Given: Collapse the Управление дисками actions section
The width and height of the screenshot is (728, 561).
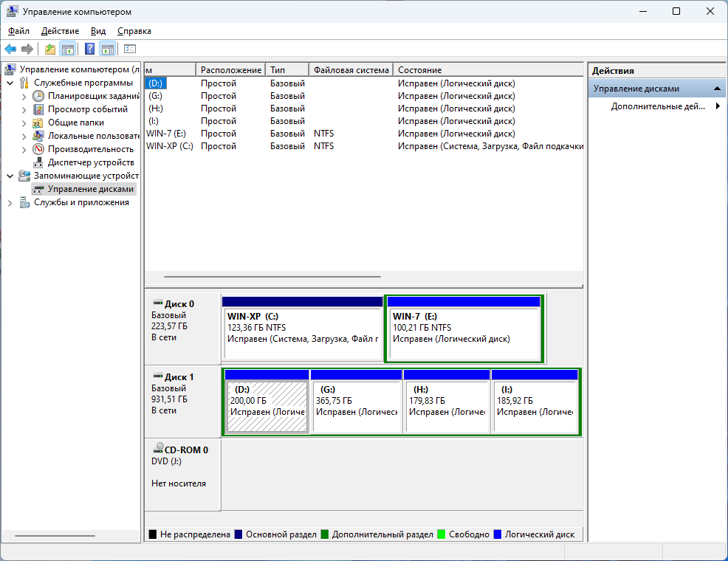Looking at the screenshot, I should (x=717, y=89).
